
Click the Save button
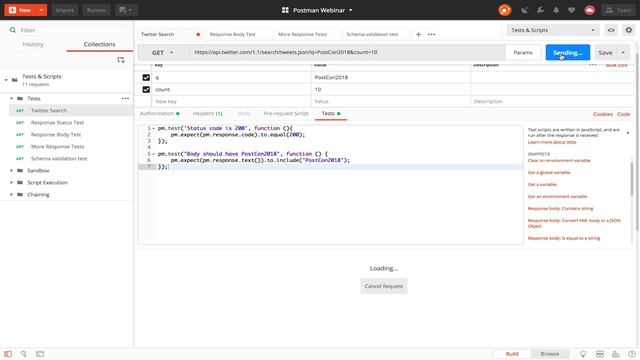point(605,53)
